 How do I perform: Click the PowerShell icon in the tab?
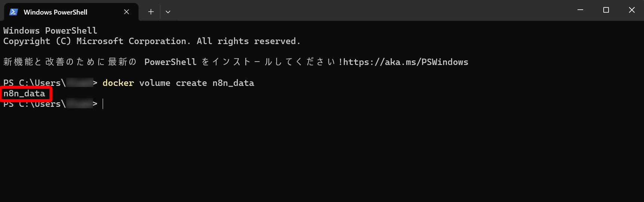[x=13, y=12]
